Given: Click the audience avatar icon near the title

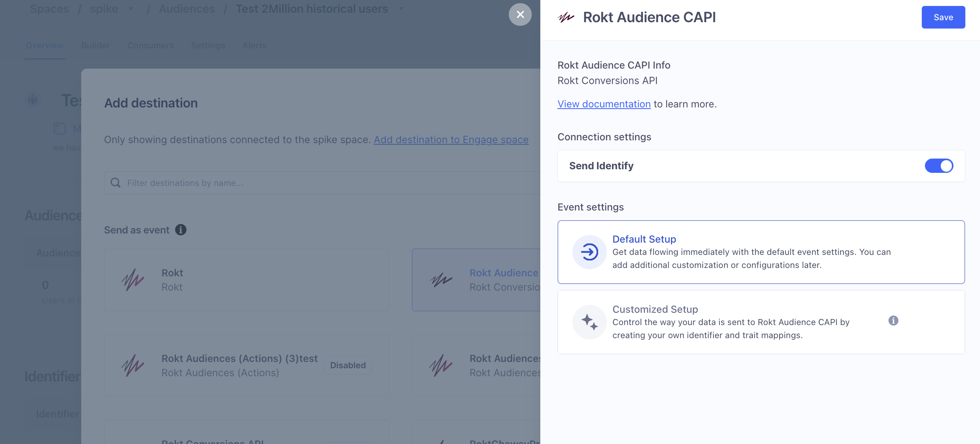Looking at the screenshot, I should pyautogui.click(x=33, y=100).
